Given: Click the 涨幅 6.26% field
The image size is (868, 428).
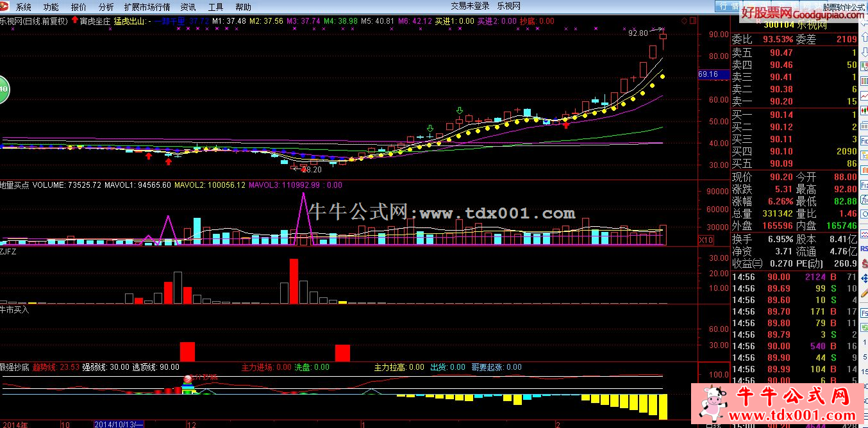Looking at the screenshot, I should [x=762, y=201].
